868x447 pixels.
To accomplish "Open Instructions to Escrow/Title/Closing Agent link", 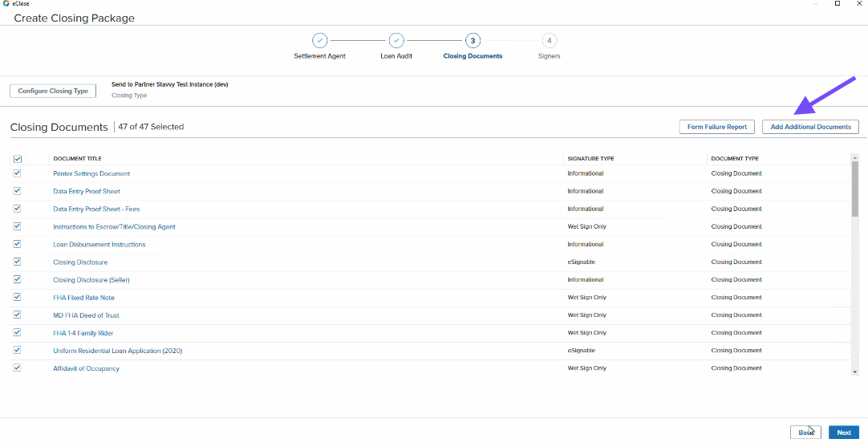I will pyautogui.click(x=114, y=227).
